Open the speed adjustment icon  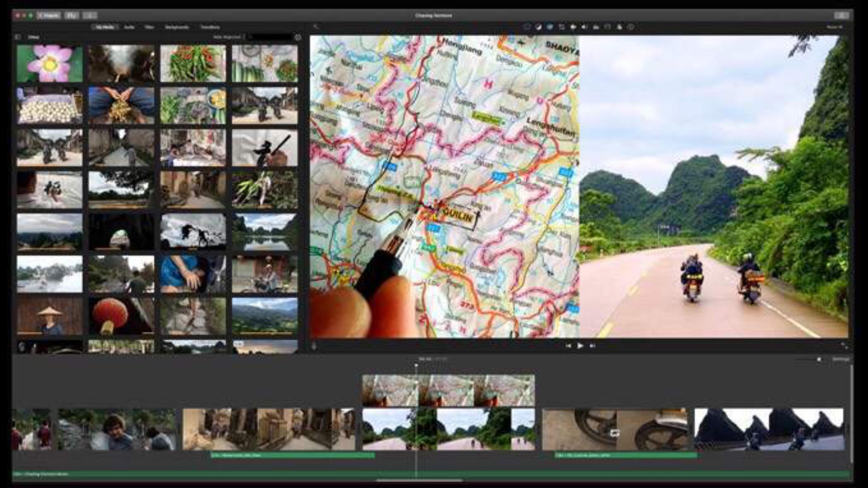point(608,27)
